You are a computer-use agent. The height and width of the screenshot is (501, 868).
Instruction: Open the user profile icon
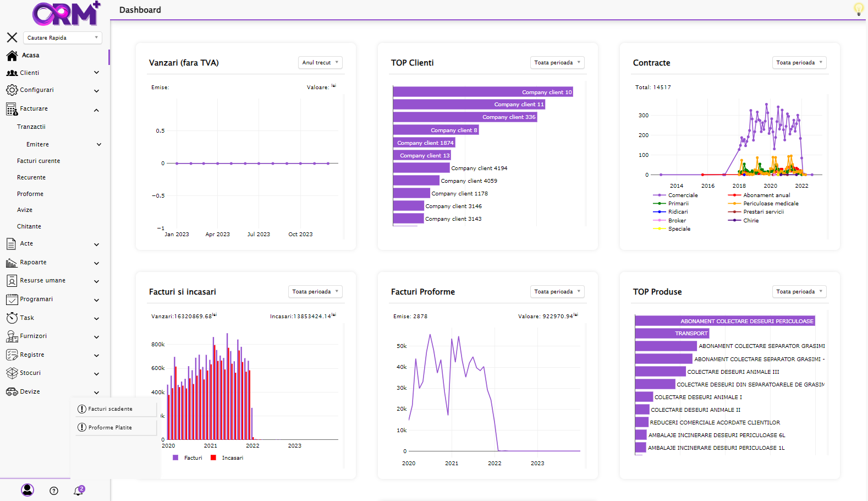coord(28,489)
